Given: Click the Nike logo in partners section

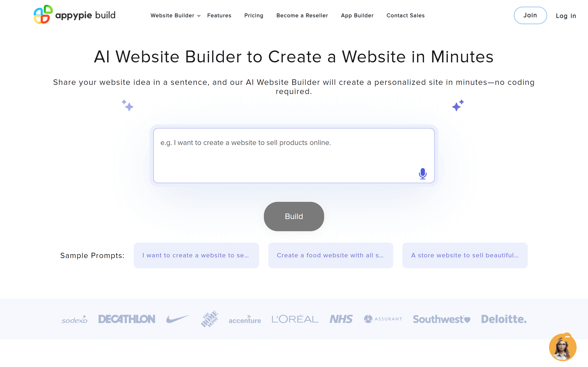Looking at the screenshot, I should (x=177, y=319).
